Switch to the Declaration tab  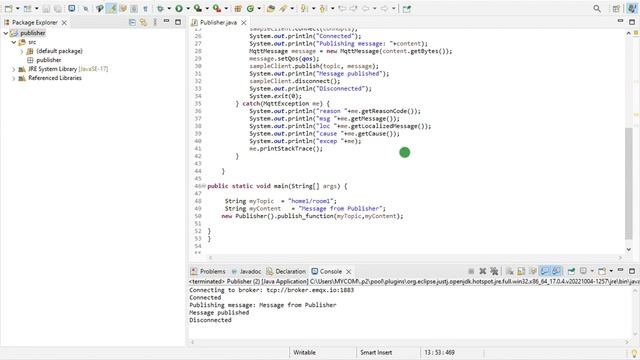pos(286,271)
